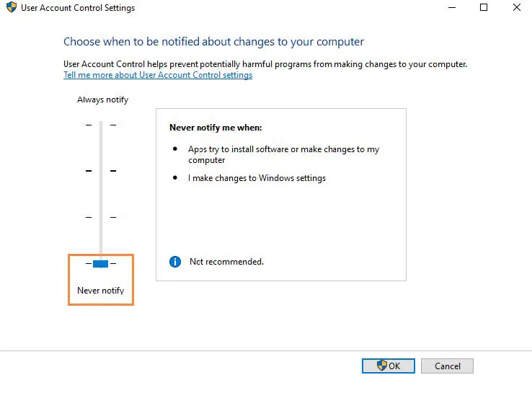Click the shield icon on the OK button
The width and height of the screenshot is (532, 393).
[383, 366]
